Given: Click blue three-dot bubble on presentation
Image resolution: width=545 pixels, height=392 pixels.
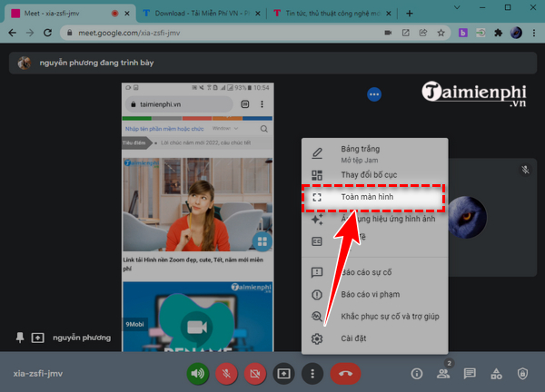Looking at the screenshot, I should (x=374, y=94).
